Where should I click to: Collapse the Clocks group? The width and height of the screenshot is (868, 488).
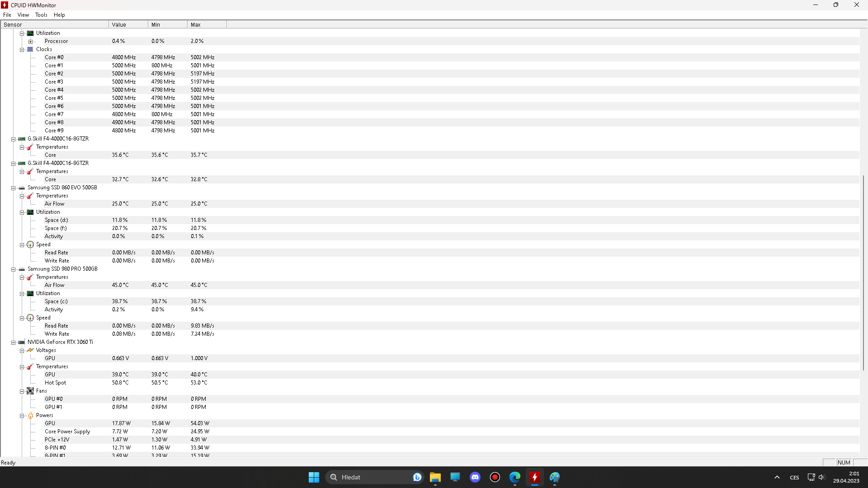point(22,50)
